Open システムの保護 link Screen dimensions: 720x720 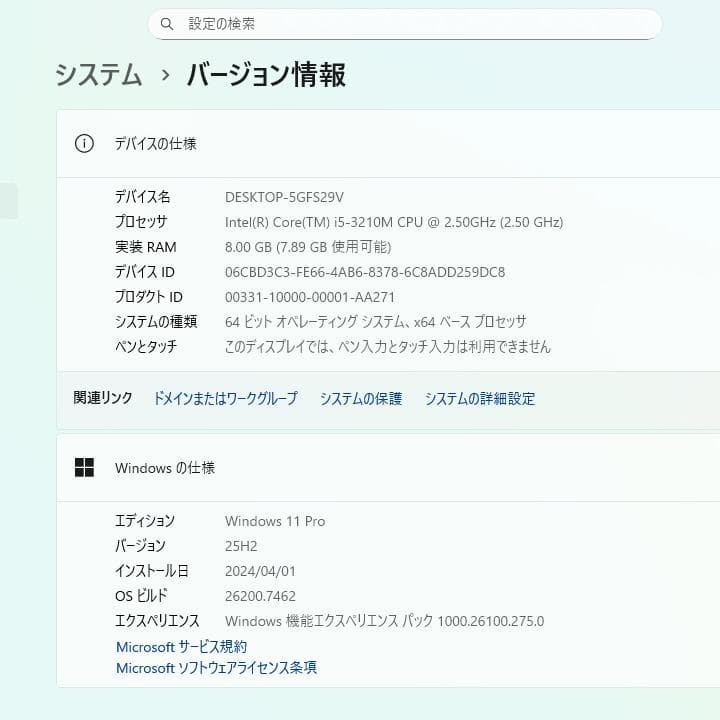[x=361, y=398]
